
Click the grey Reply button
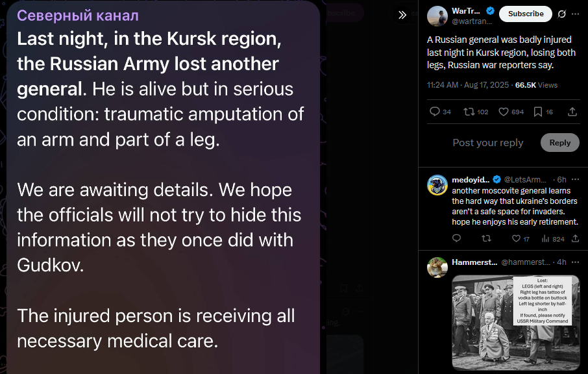click(560, 143)
